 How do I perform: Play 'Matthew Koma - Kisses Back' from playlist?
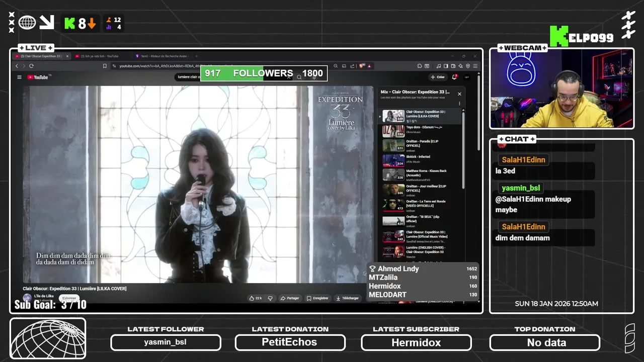coord(420,174)
